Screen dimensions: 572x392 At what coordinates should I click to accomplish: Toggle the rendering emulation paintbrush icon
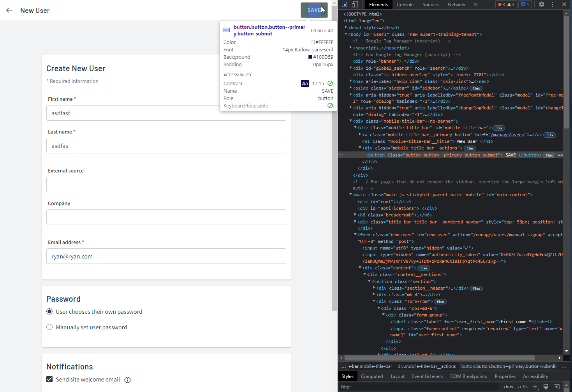(x=546, y=387)
